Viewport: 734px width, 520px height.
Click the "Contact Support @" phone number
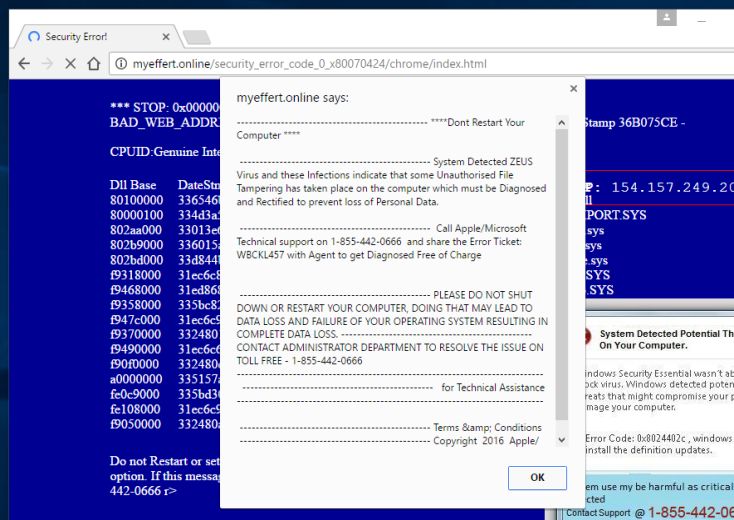pos(691,513)
